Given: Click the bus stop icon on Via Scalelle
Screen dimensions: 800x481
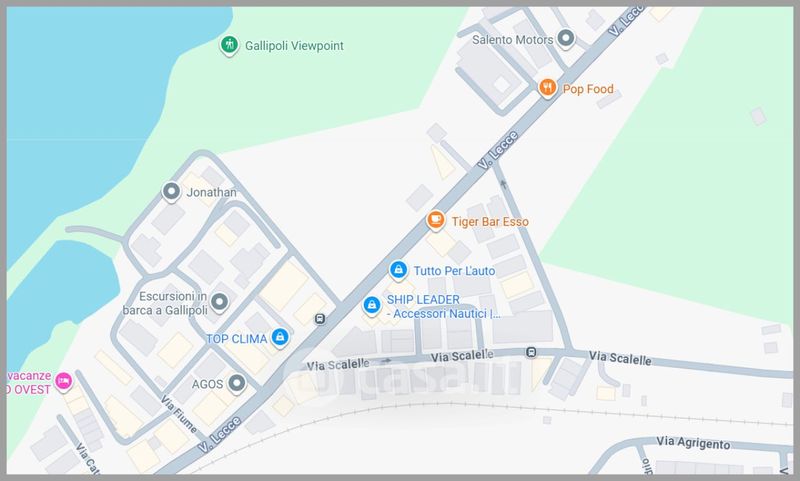Looking at the screenshot, I should pos(531,352).
